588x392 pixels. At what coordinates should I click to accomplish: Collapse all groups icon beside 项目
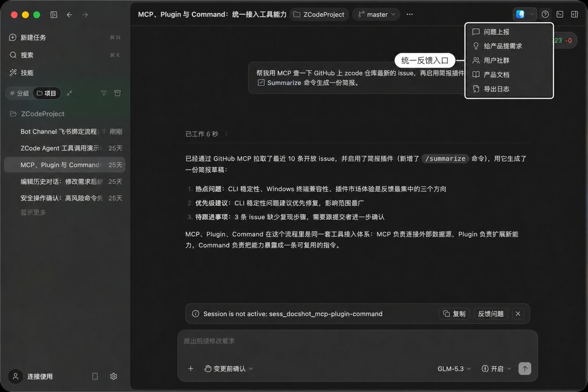point(69,93)
